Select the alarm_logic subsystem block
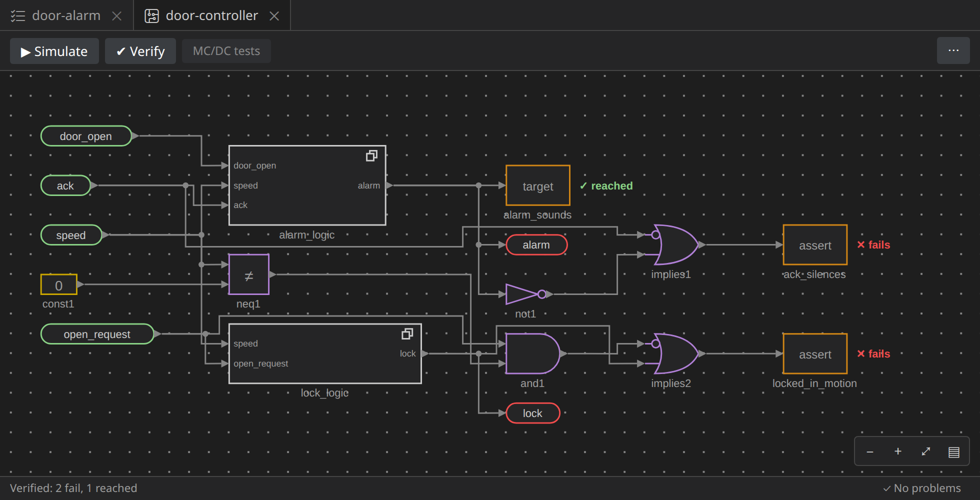980x500 pixels. pyautogui.click(x=307, y=185)
